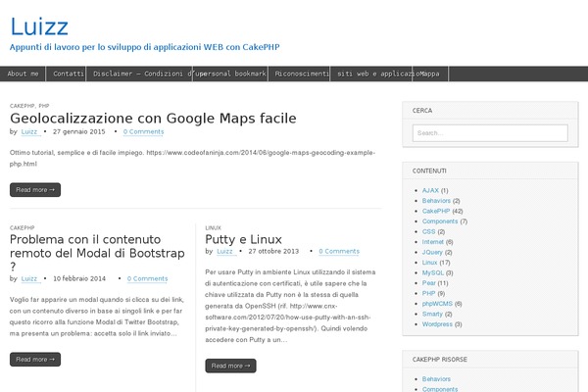Click the CONTENUTI widget heading

click(429, 171)
